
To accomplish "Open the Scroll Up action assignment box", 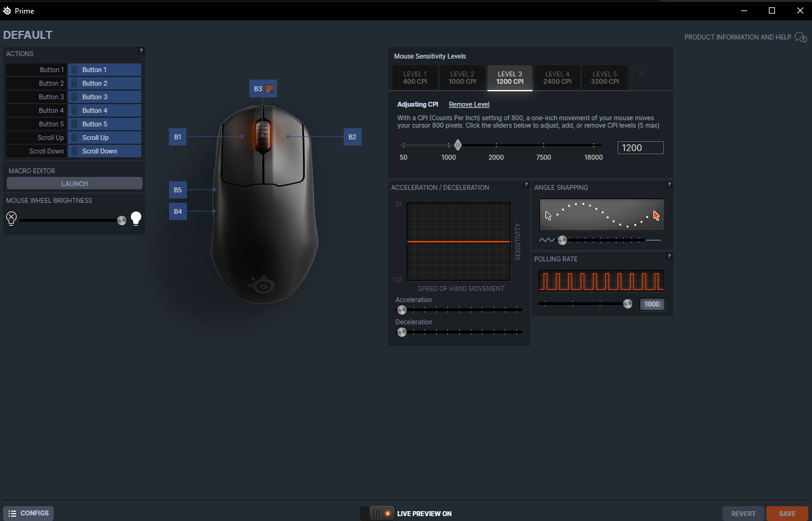I will pos(104,137).
